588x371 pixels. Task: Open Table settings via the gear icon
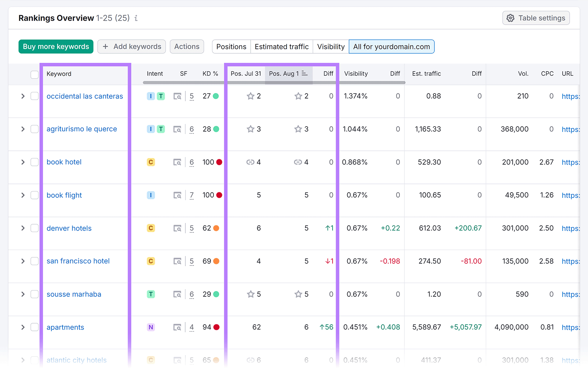[x=510, y=18]
